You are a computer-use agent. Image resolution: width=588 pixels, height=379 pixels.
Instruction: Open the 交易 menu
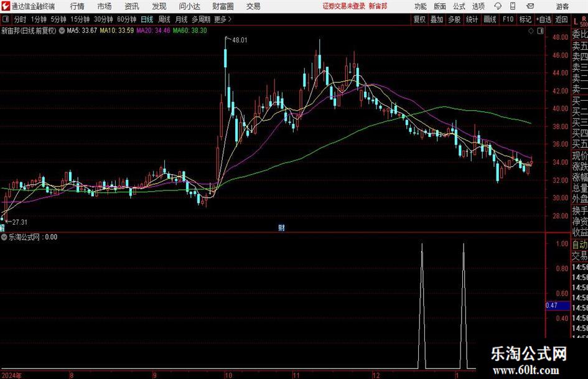point(253,6)
